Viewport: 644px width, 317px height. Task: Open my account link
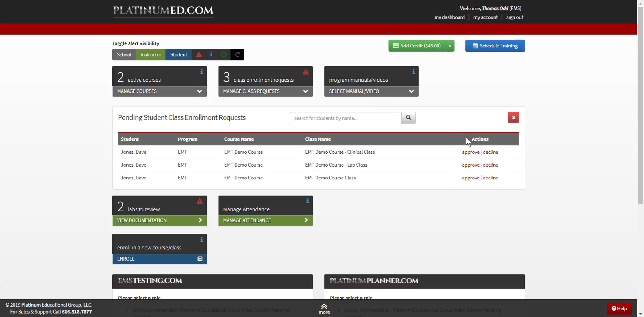tap(485, 17)
